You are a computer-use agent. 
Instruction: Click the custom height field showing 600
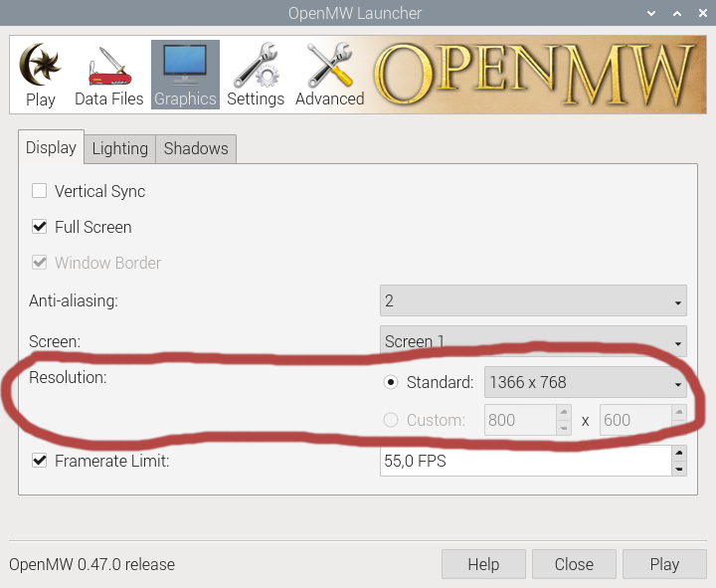(x=635, y=420)
